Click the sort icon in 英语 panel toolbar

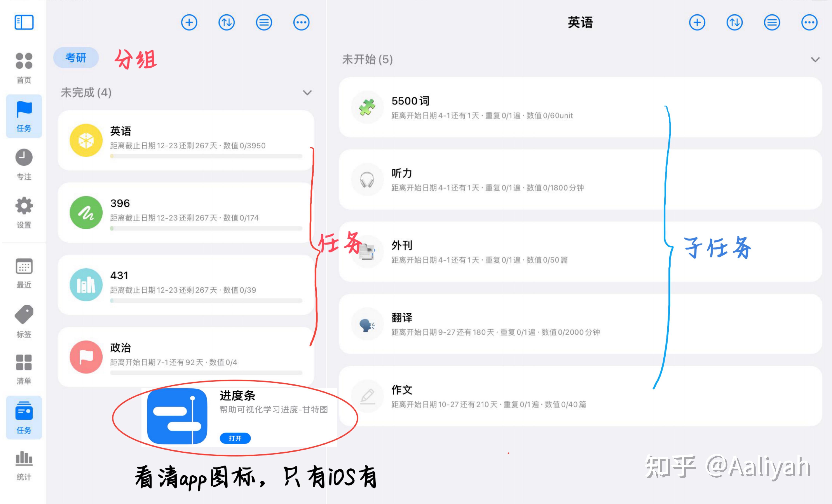(734, 23)
